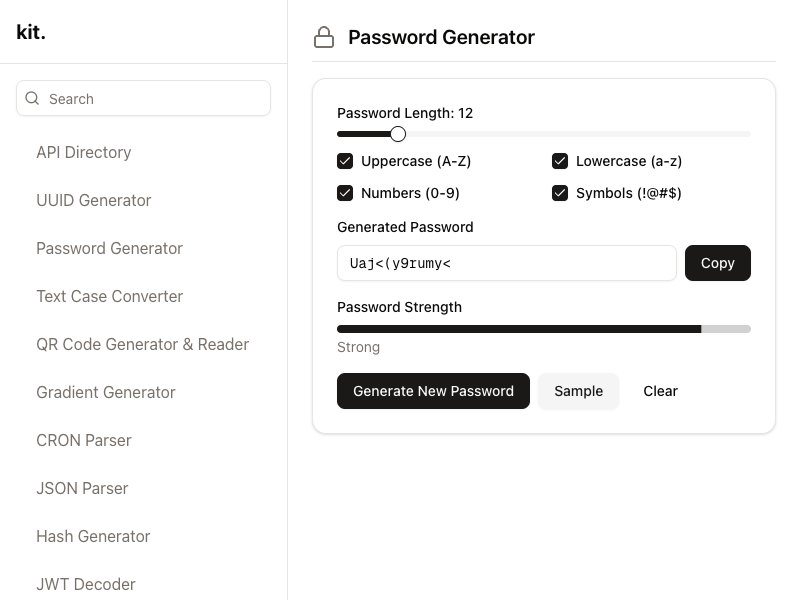Image resolution: width=800 pixels, height=600 pixels.
Task: Click the generated password text field
Action: point(507,263)
